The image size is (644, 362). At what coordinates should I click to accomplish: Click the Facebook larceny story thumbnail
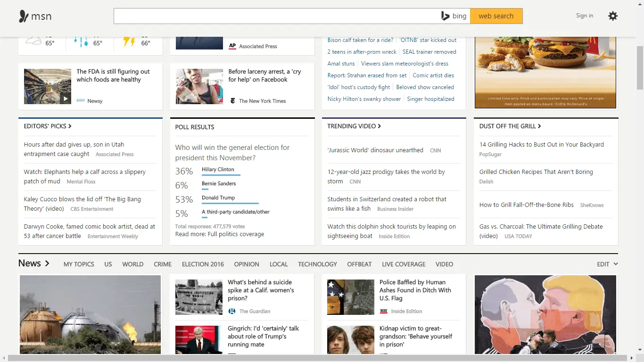(x=199, y=86)
